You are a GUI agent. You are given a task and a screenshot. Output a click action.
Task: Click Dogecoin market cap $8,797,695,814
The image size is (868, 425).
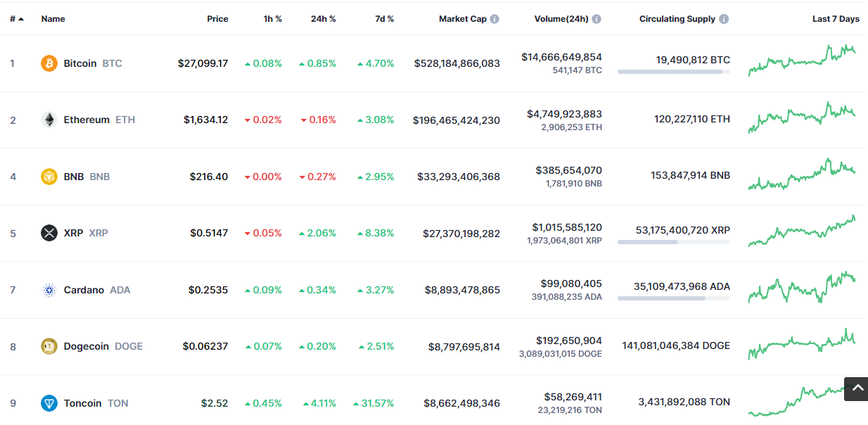(x=464, y=347)
